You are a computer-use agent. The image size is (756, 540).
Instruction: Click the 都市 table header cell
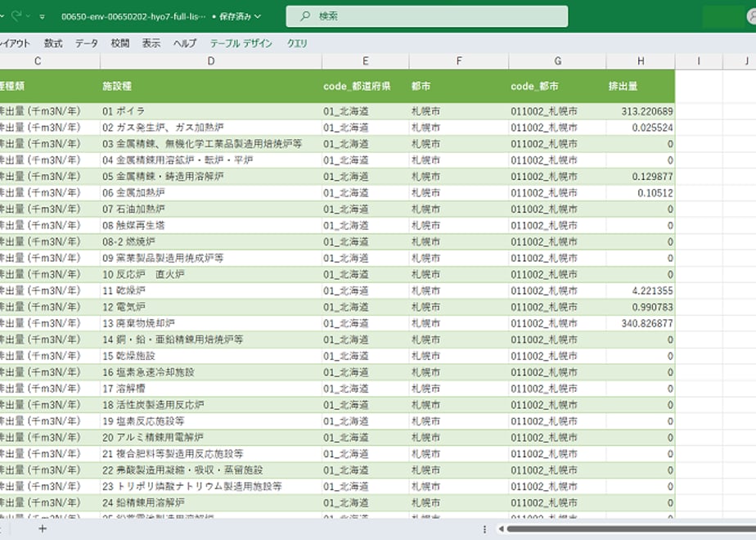(x=459, y=86)
